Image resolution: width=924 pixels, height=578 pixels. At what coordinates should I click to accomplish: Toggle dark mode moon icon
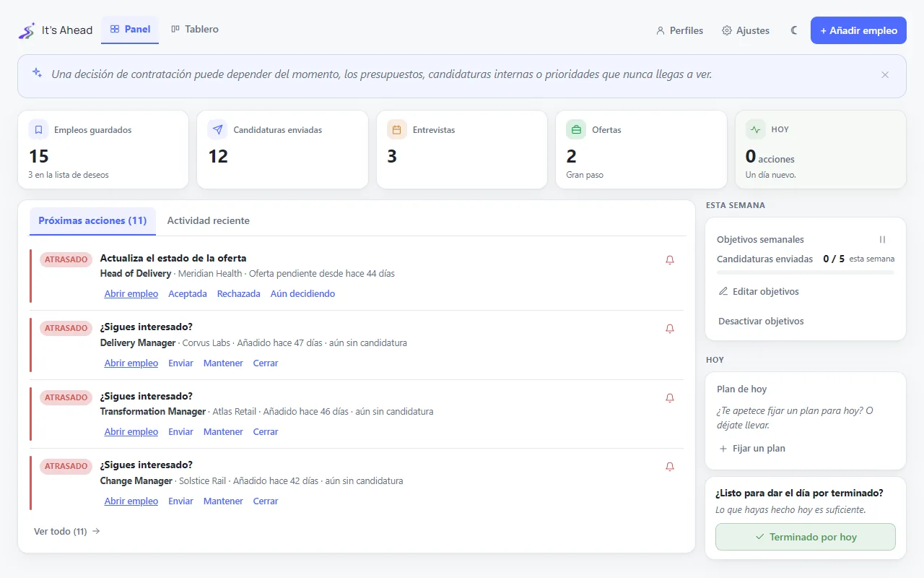pos(794,30)
